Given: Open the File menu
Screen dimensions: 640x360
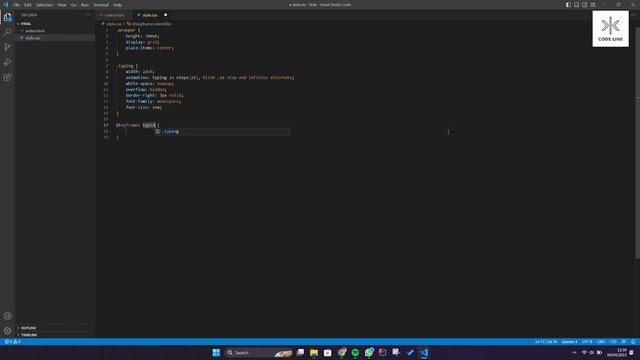Looking at the screenshot, I should 16,5.
